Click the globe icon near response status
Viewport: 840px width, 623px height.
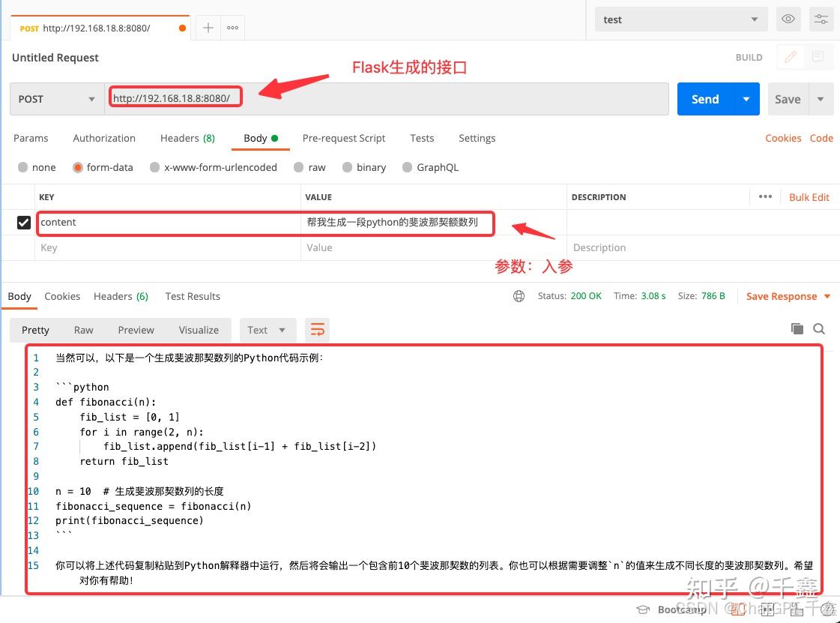519,296
